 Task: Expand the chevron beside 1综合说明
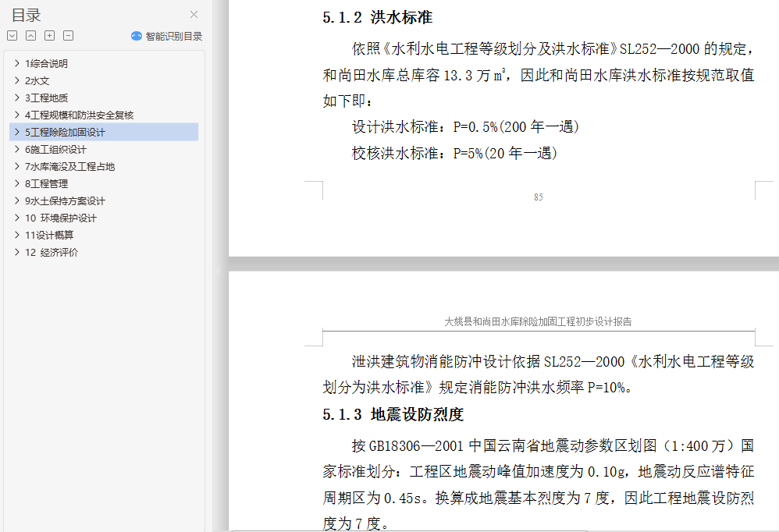tap(17, 63)
